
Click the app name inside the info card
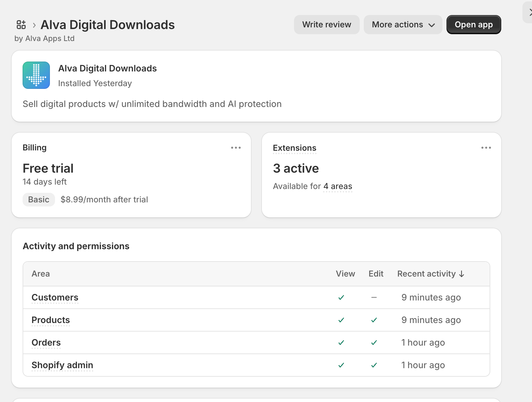pos(107,68)
